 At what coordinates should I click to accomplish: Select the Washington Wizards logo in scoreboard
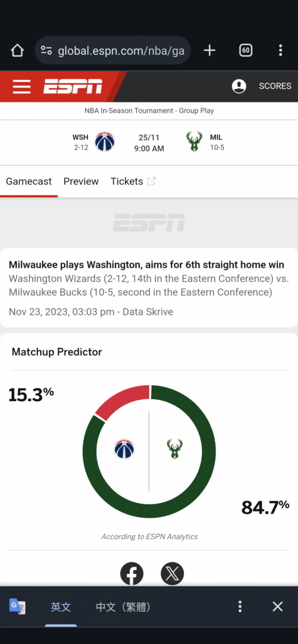[104, 142]
